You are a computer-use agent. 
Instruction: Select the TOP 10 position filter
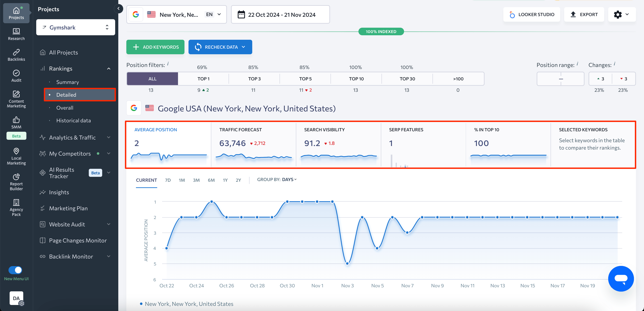tap(356, 79)
